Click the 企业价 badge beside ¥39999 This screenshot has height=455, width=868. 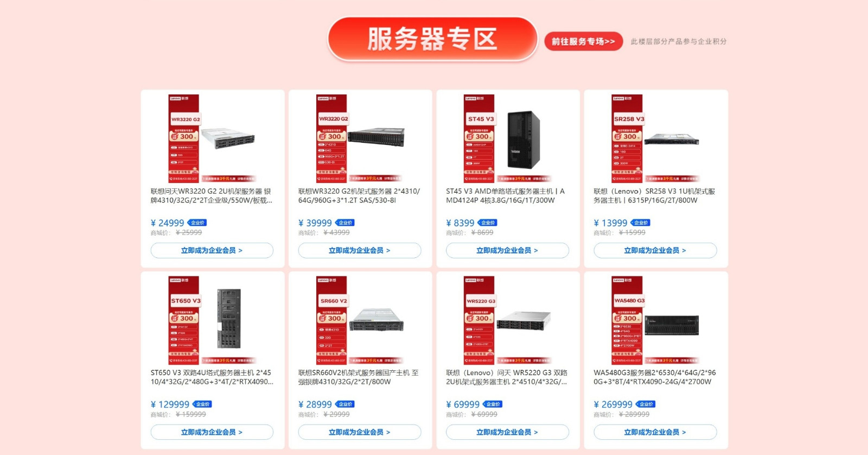click(x=345, y=223)
